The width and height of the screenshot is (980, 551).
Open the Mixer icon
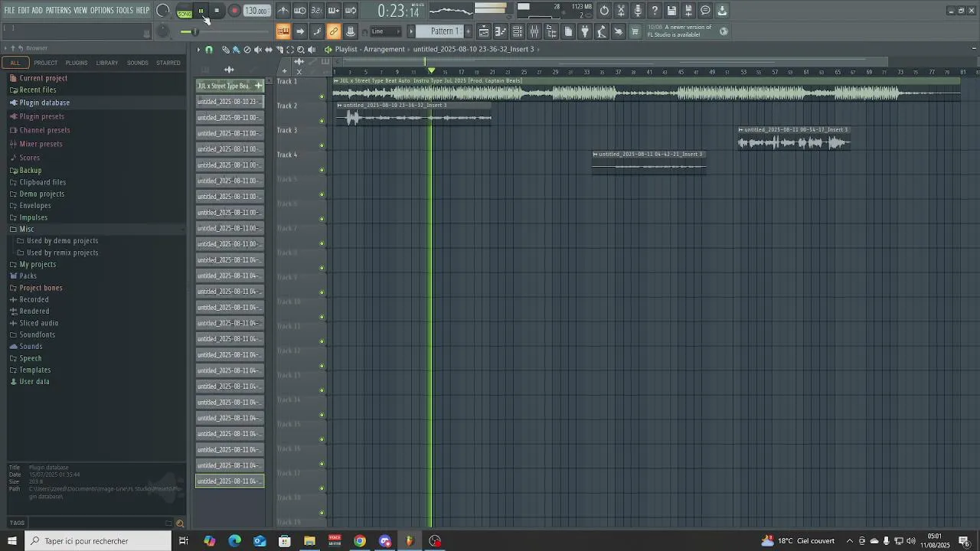click(534, 31)
